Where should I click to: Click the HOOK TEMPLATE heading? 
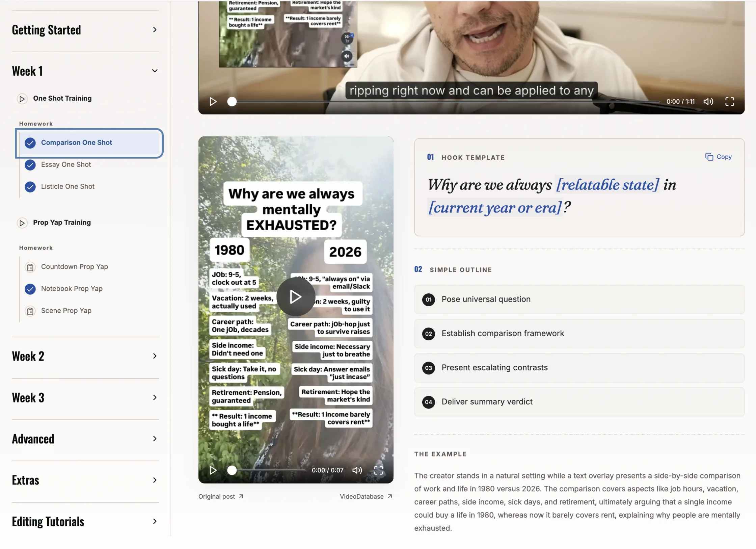(473, 158)
